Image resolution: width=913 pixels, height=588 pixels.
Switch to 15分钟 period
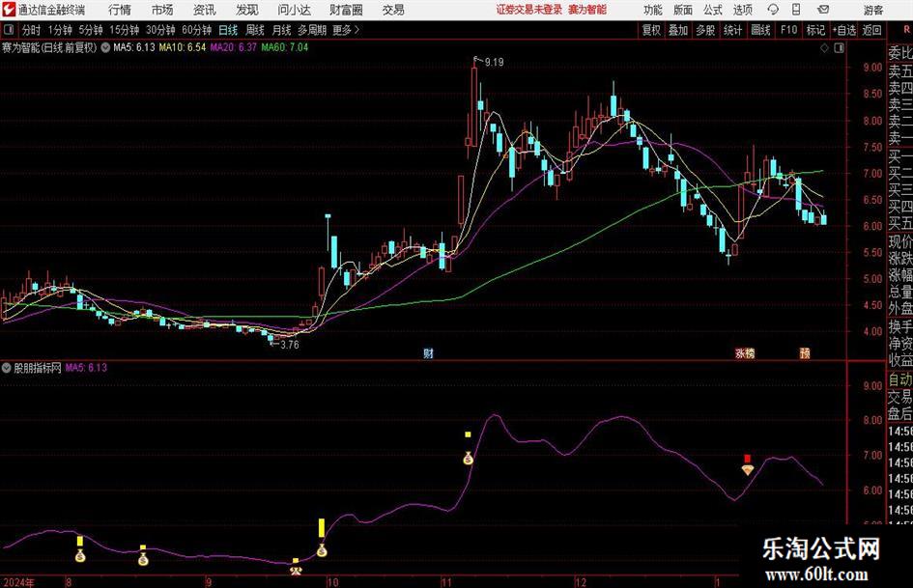coord(124,30)
